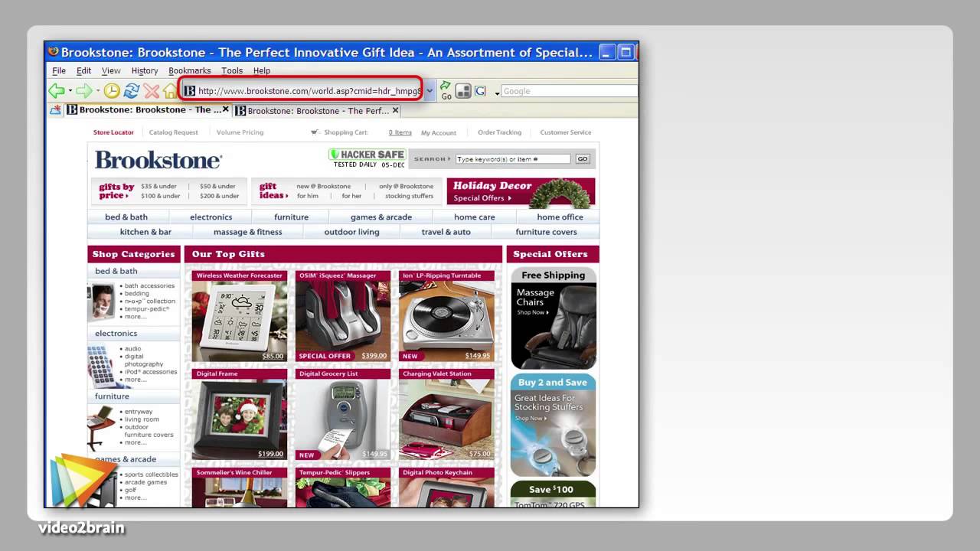Click the living room link under furniture
Viewport: 980px width, 551px height.
[142, 419]
